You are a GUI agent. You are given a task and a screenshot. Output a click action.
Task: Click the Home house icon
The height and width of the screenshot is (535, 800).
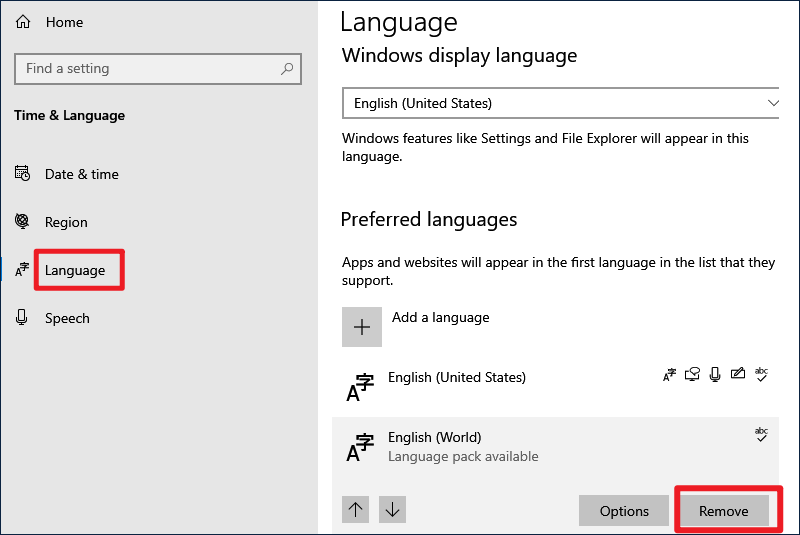23,22
